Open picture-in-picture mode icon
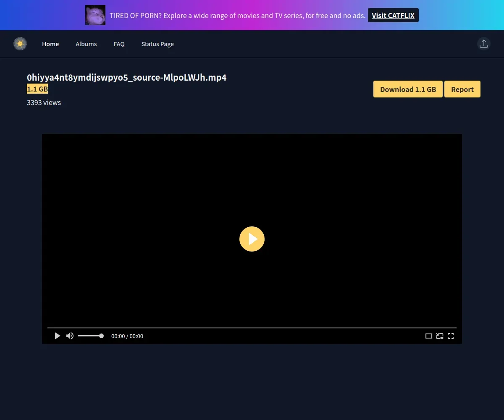 pyautogui.click(x=440, y=336)
